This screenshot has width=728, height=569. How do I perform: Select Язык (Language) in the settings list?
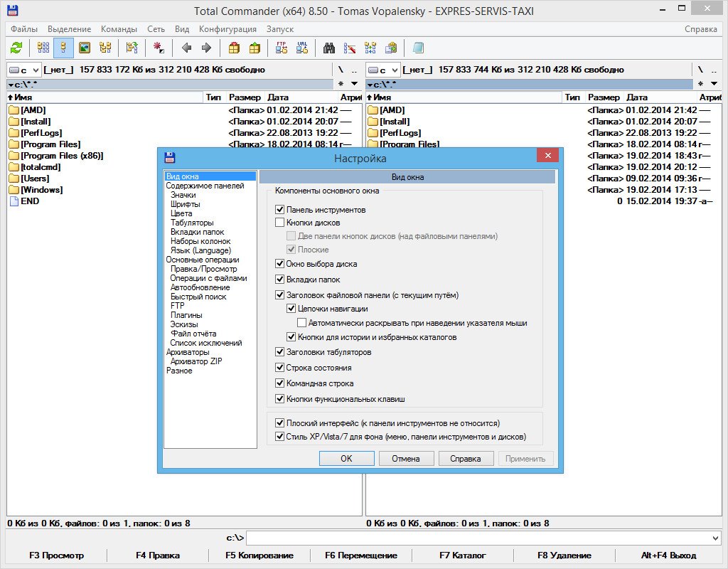coord(200,251)
